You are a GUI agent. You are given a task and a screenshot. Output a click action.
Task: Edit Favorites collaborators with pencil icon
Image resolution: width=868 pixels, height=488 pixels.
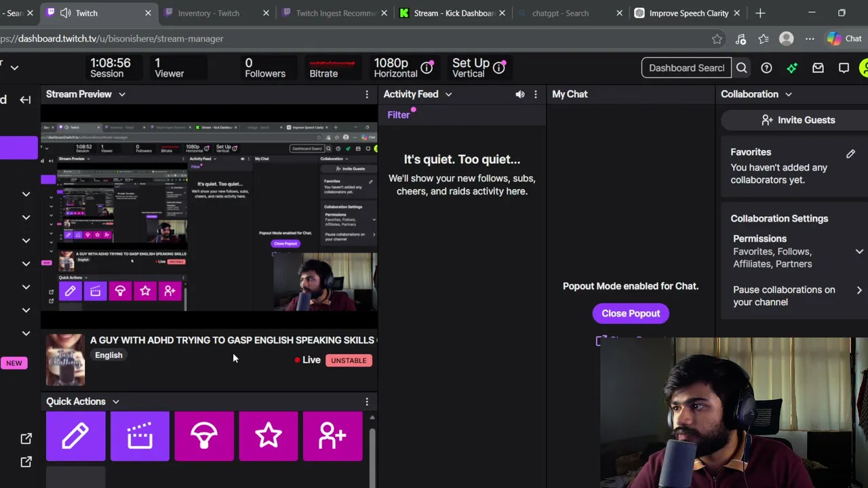point(850,154)
